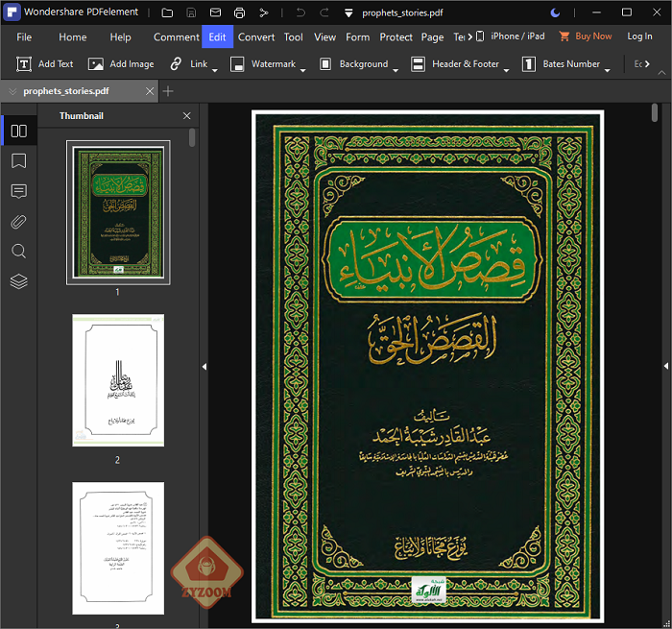Toggle the Thumbnail panel sidebar icon

pos(19,131)
